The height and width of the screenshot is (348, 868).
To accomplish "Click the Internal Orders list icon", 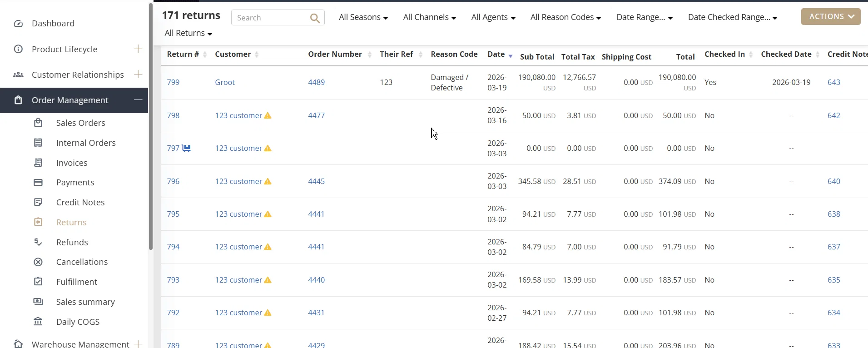I will [38, 143].
